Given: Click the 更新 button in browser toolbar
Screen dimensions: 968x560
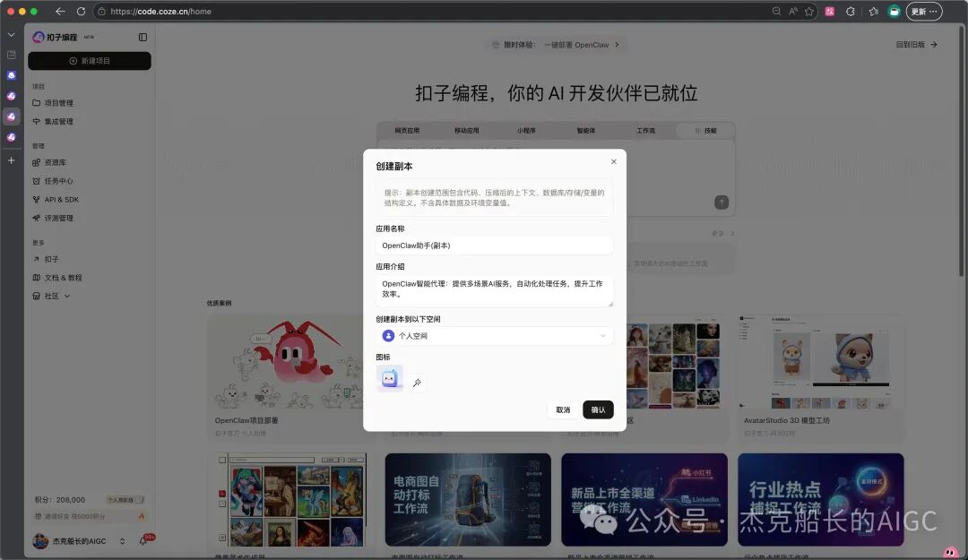Looking at the screenshot, I should point(923,11).
